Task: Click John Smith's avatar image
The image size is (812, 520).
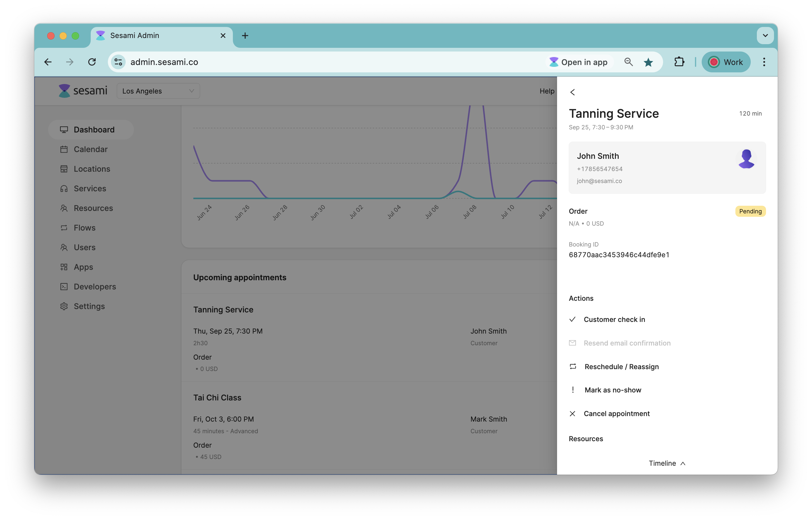Action: coord(746,159)
